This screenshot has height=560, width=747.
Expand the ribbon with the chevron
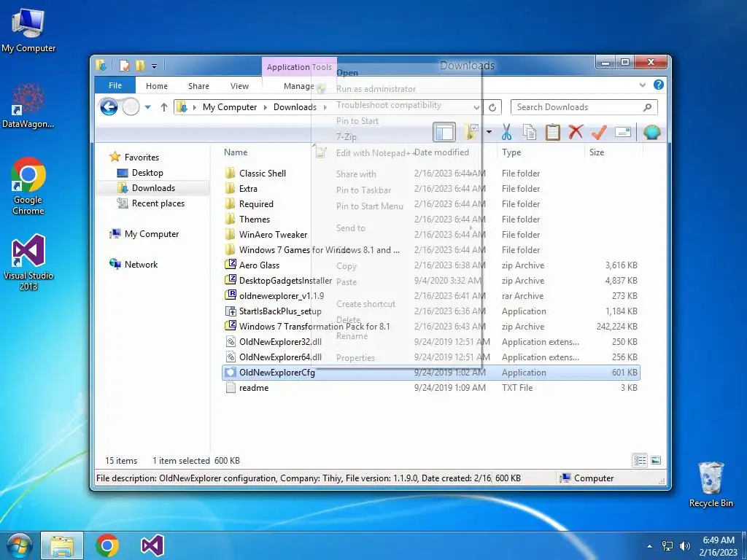[x=643, y=85]
